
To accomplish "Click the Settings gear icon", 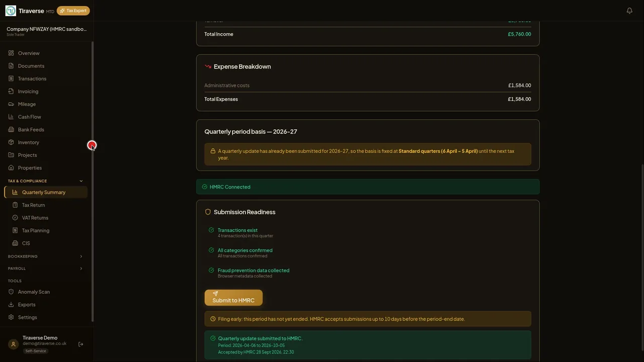I will [x=11, y=317].
